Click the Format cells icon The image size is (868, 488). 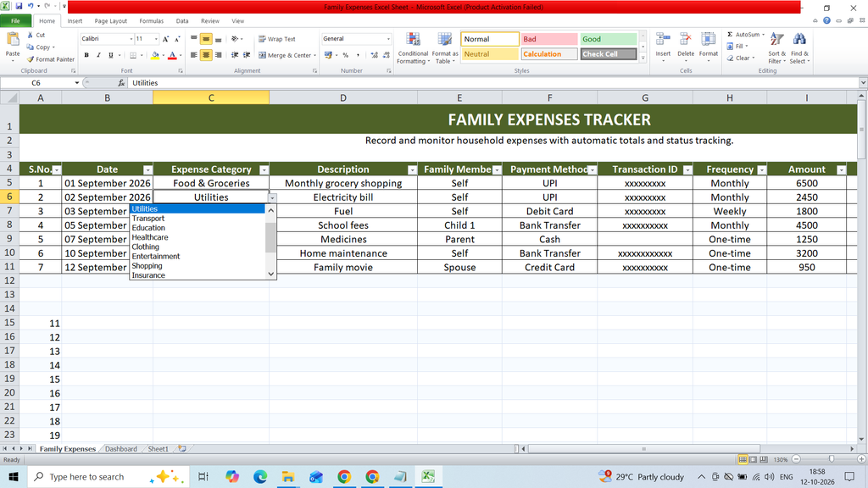[708, 40]
